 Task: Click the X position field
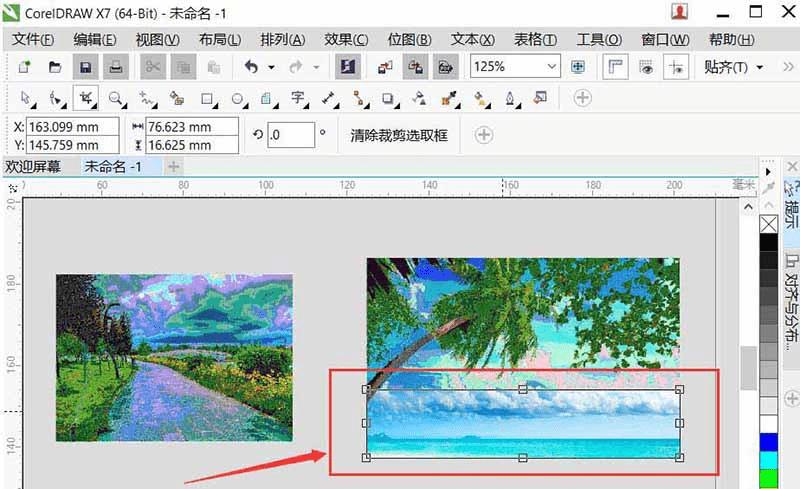pyautogui.click(x=72, y=127)
